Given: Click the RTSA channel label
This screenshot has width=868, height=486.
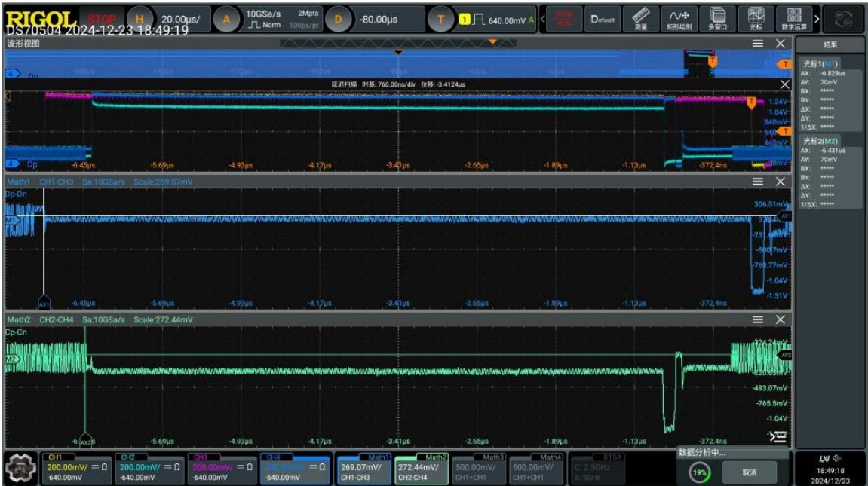Looking at the screenshot, I should (x=597, y=468).
